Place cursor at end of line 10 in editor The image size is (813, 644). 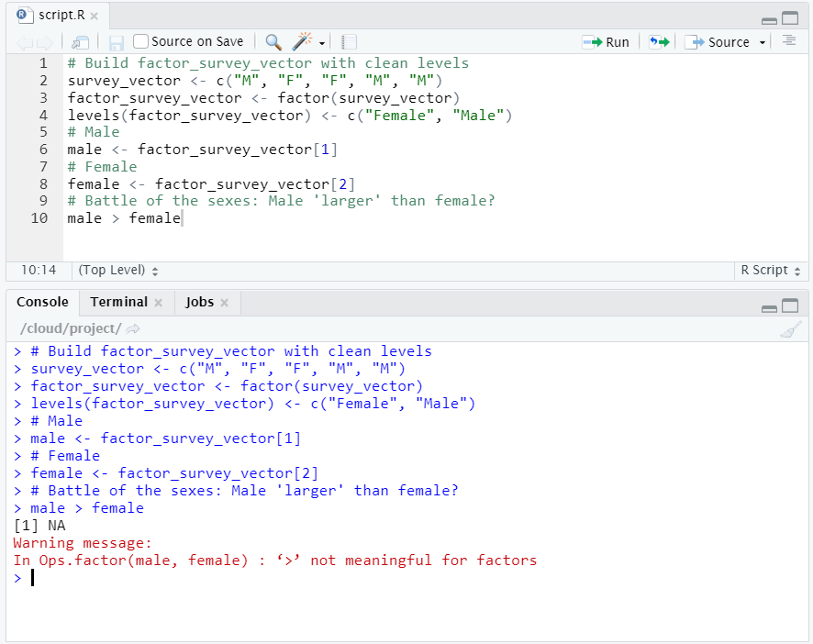(x=182, y=218)
